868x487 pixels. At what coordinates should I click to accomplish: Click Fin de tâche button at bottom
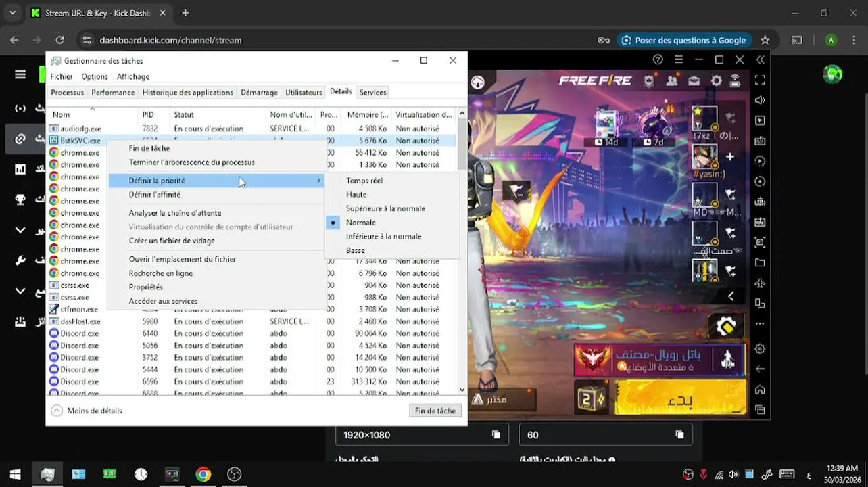435,411
